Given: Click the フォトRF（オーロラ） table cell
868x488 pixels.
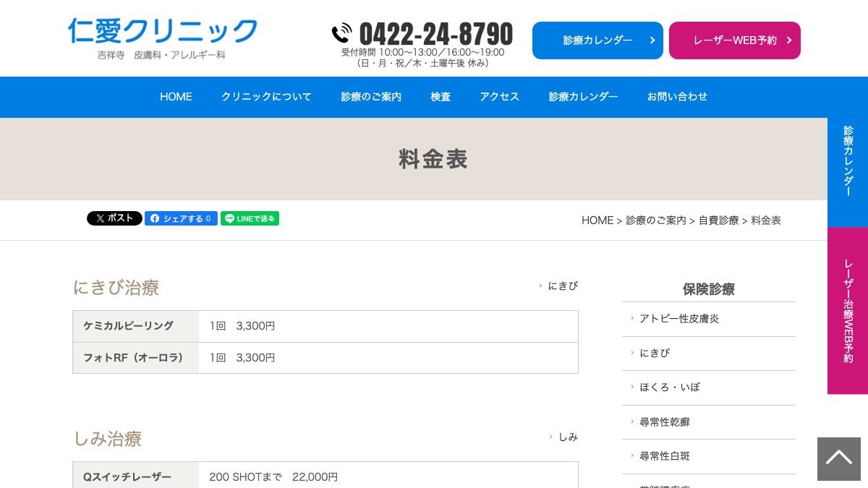Looking at the screenshot, I should (x=136, y=358).
